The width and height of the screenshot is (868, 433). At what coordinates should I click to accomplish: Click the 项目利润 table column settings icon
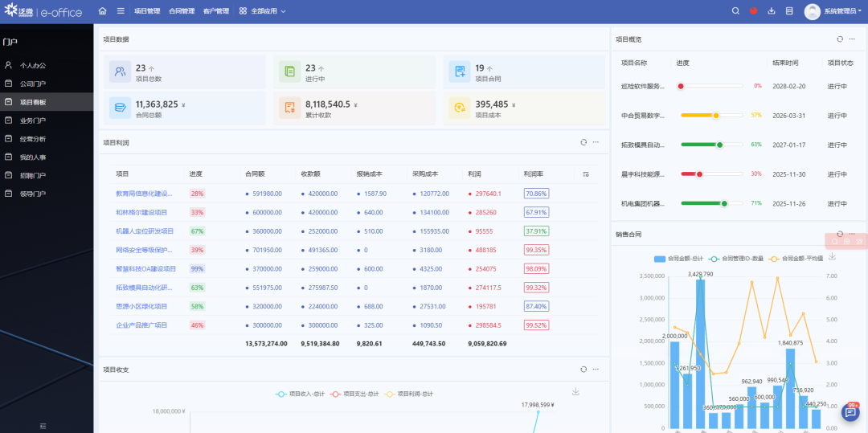tap(585, 174)
